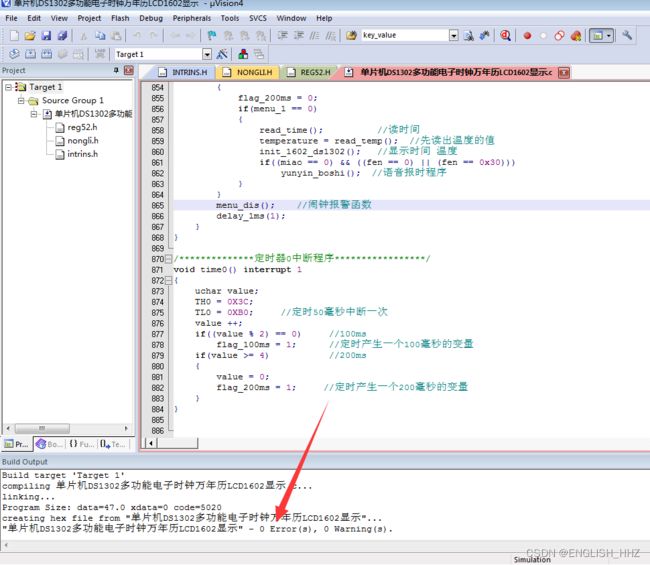This screenshot has height=565, width=650.
Task: Collapse the Target 1 tree node
Action: click(x=9, y=87)
